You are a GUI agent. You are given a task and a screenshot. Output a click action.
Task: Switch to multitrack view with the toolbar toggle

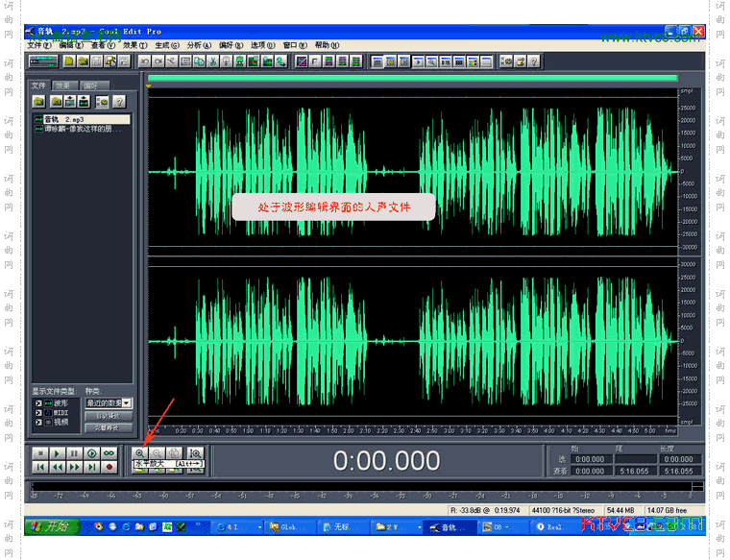[43, 61]
